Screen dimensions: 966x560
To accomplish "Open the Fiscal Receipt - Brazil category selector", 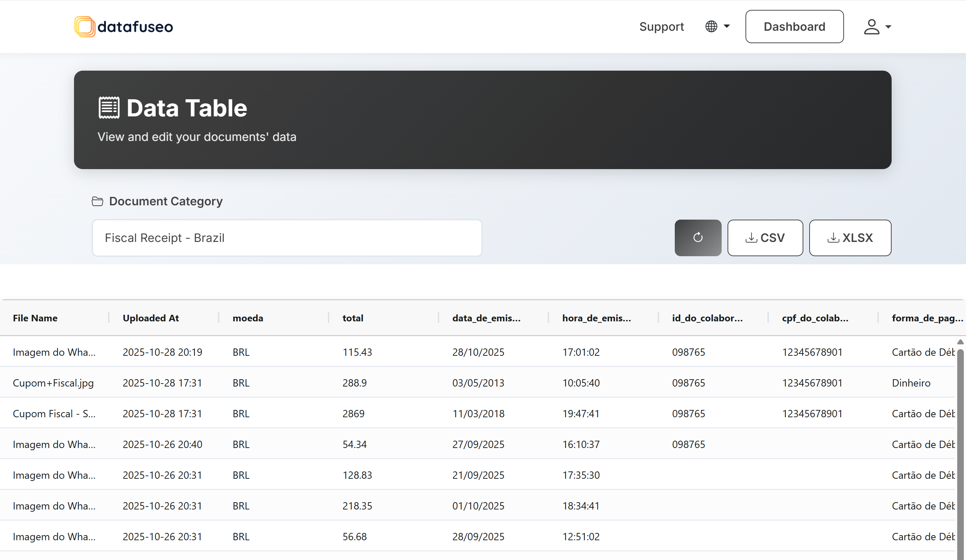I will point(287,238).
